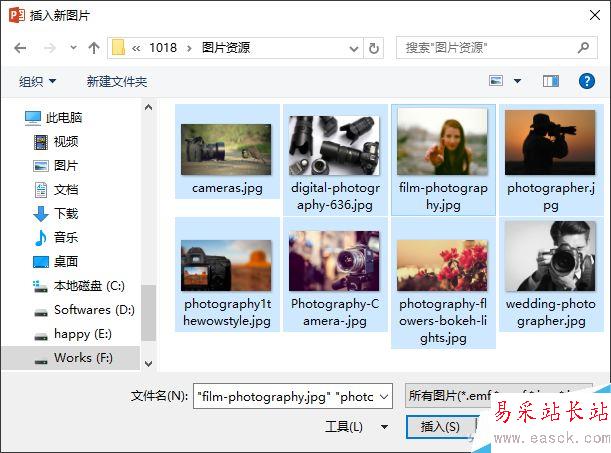
Task: Open the change view icon
Action: (x=497, y=81)
